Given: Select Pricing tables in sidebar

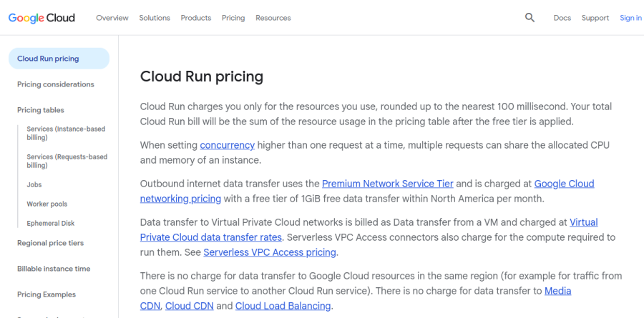Looking at the screenshot, I should (x=41, y=110).
